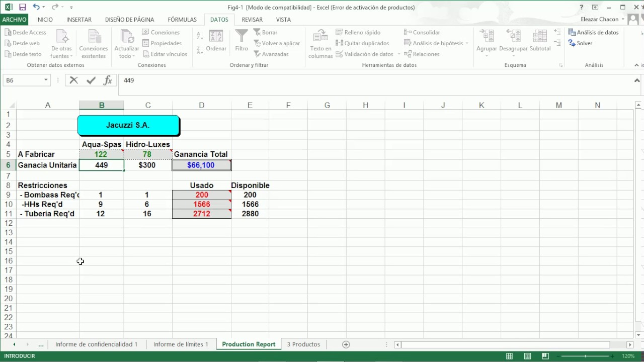Screen dimensions: 644x362
Task: Switch to the FÓRMULAS tab
Action: tap(182, 20)
